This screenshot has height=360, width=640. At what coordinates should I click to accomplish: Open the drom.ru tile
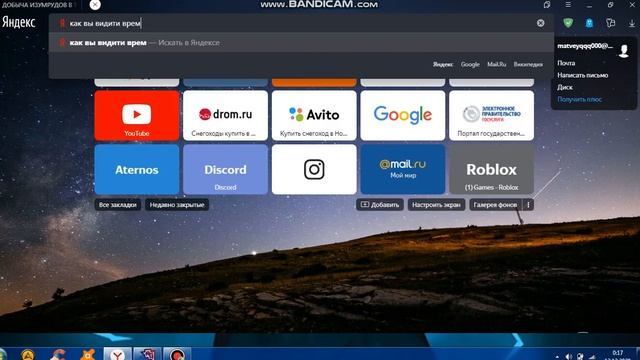[x=225, y=116]
